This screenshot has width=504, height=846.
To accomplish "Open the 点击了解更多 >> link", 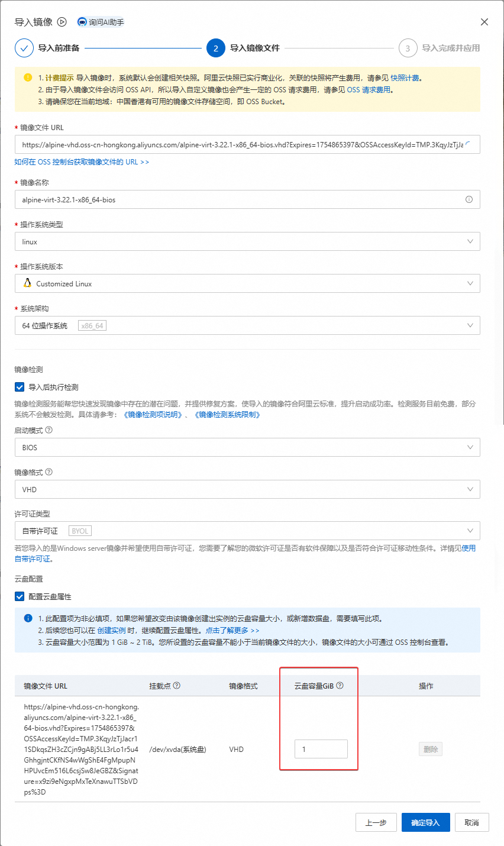I will coord(232,631).
